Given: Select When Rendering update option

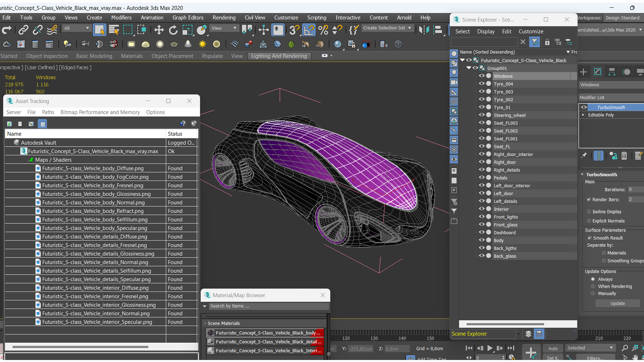Looking at the screenshot, I should coord(593,286).
